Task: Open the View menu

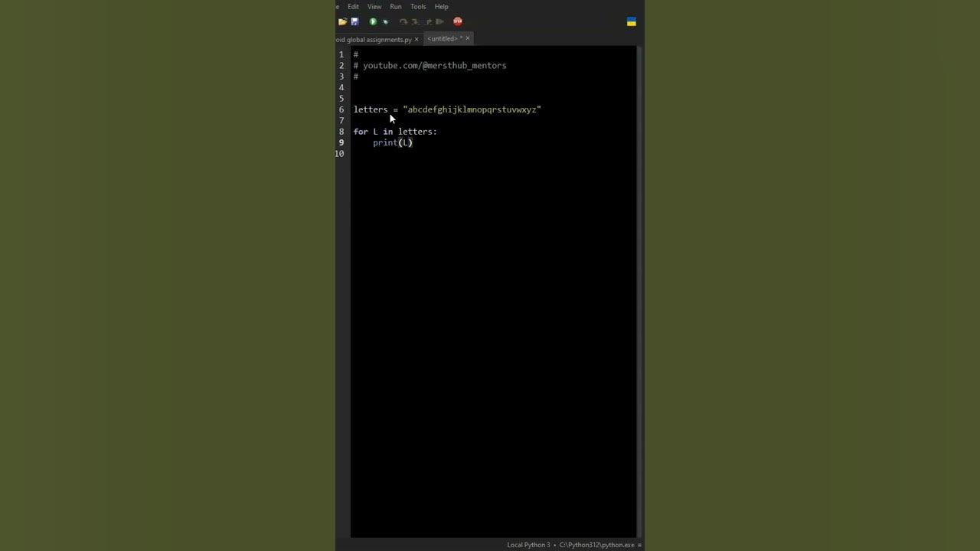Action: click(374, 7)
